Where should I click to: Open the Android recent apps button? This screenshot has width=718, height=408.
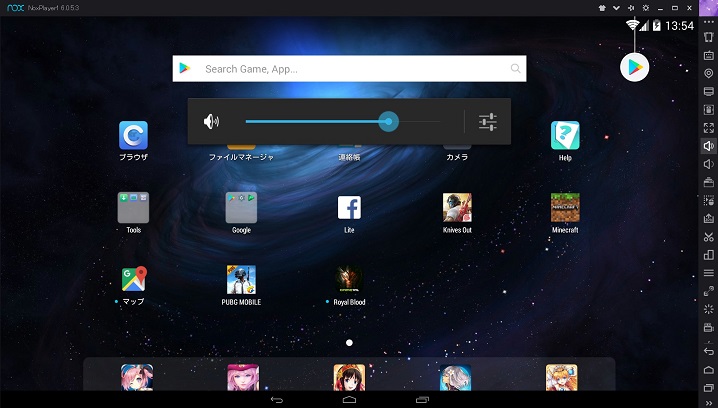422,400
